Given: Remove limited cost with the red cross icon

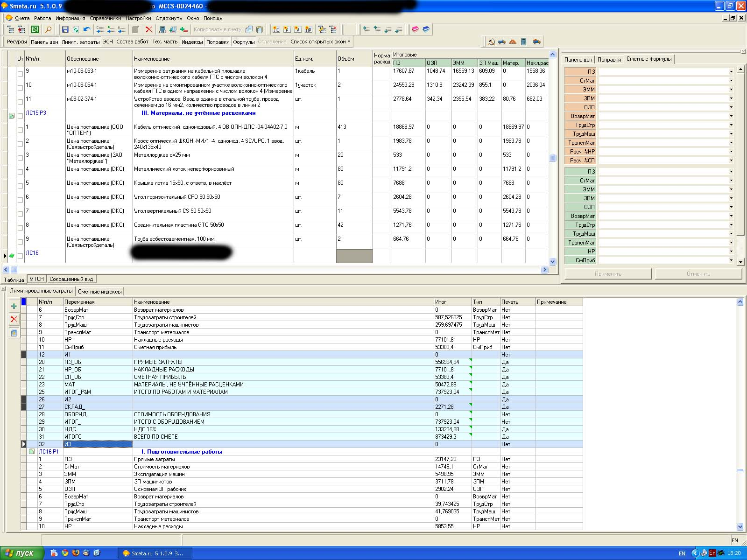Looking at the screenshot, I should point(14,319).
